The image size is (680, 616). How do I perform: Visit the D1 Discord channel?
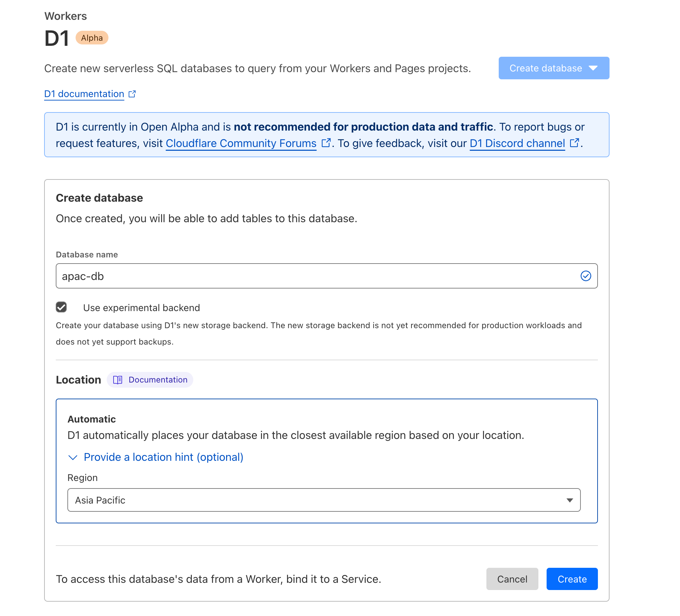click(517, 143)
